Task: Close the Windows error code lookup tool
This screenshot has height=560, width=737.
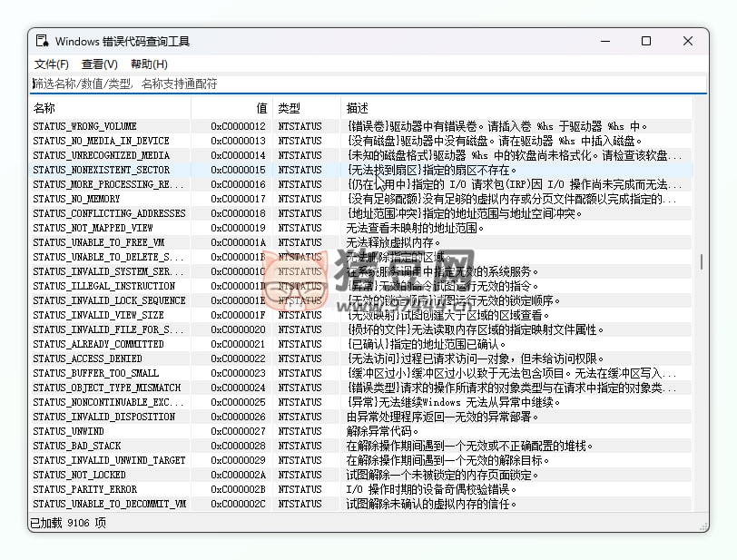Action: click(x=688, y=41)
